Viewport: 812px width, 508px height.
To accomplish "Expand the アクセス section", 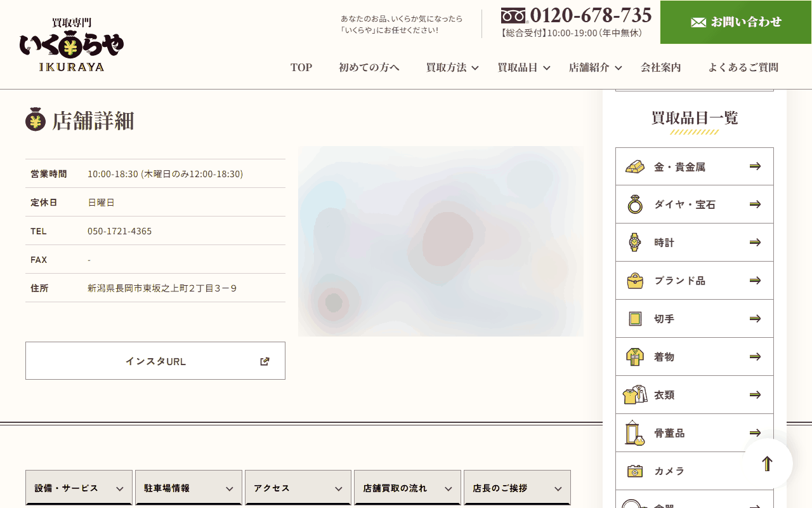I will click(x=298, y=488).
